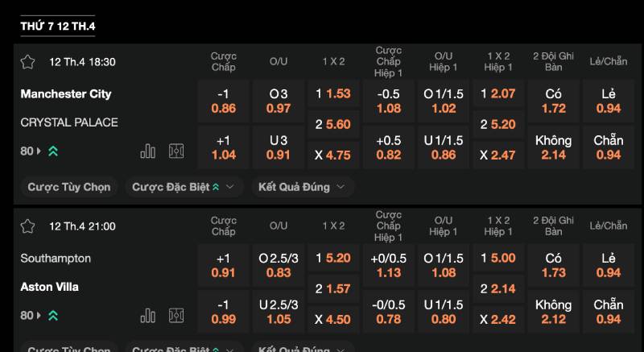Open pitch lineup icon for Manchester City match
This screenshot has width=644, height=352.
click(176, 151)
